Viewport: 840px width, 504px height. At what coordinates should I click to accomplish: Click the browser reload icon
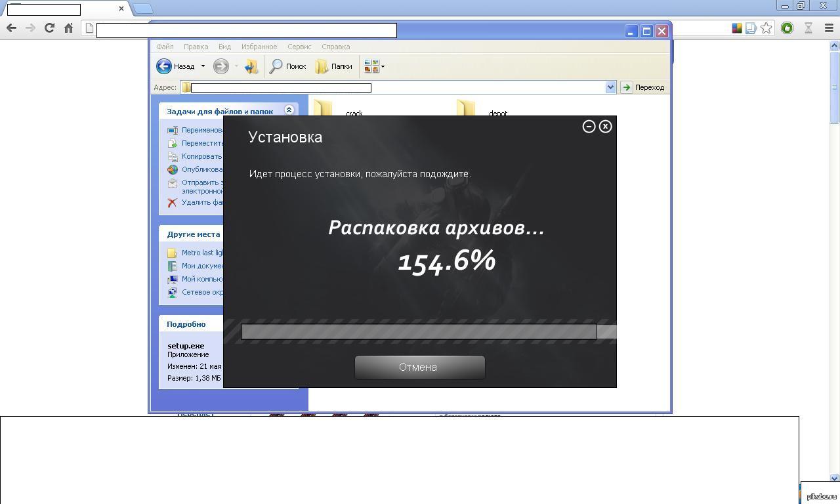(49, 28)
